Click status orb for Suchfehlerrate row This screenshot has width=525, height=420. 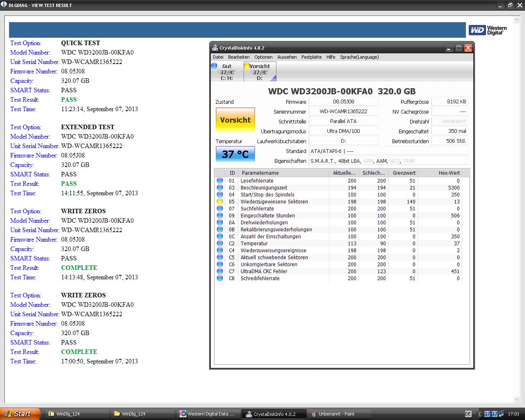click(220, 208)
